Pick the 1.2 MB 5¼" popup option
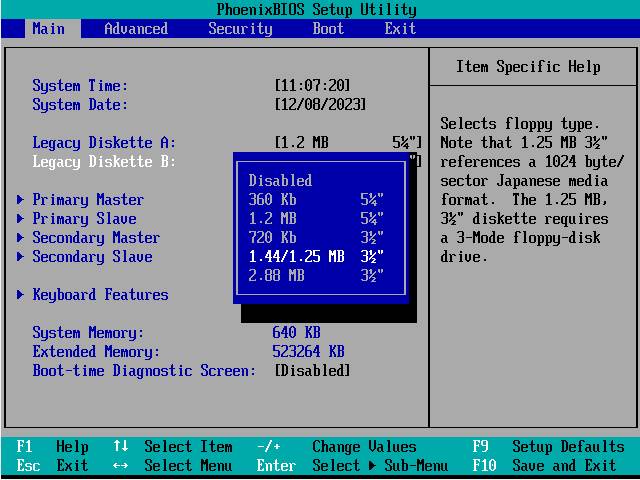The height and width of the screenshot is (480, 640). click(315, 219)
